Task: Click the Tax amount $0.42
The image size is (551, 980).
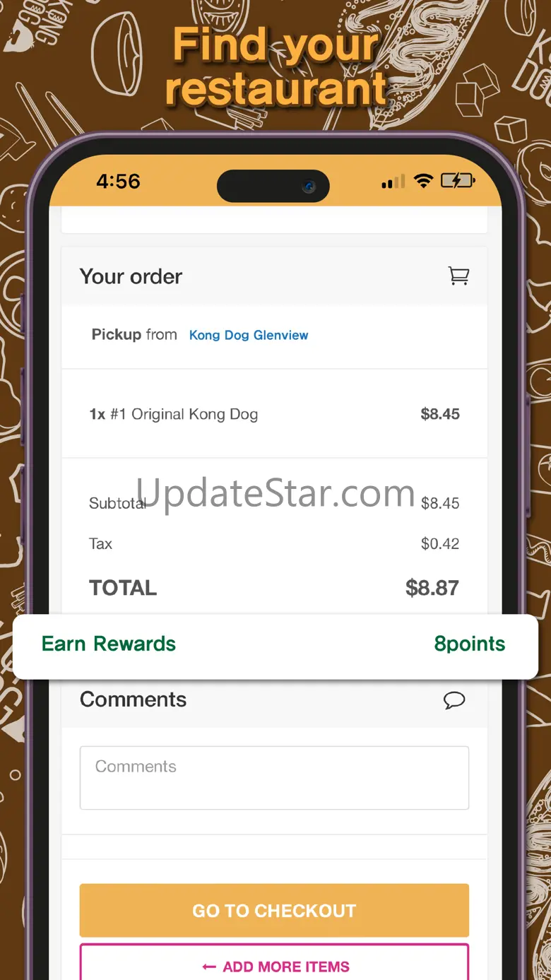Action: [x=440, y=544]
